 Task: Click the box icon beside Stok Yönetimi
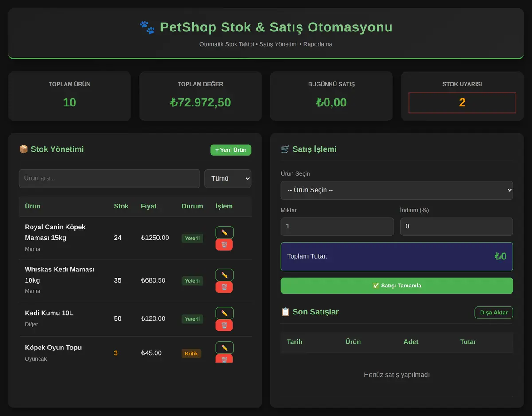[23, 149]
